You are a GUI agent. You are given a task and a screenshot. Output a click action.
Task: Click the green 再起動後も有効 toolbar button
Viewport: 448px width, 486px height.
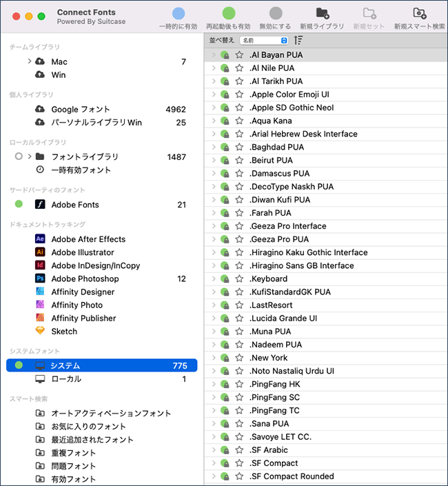(x=229, y=14)
